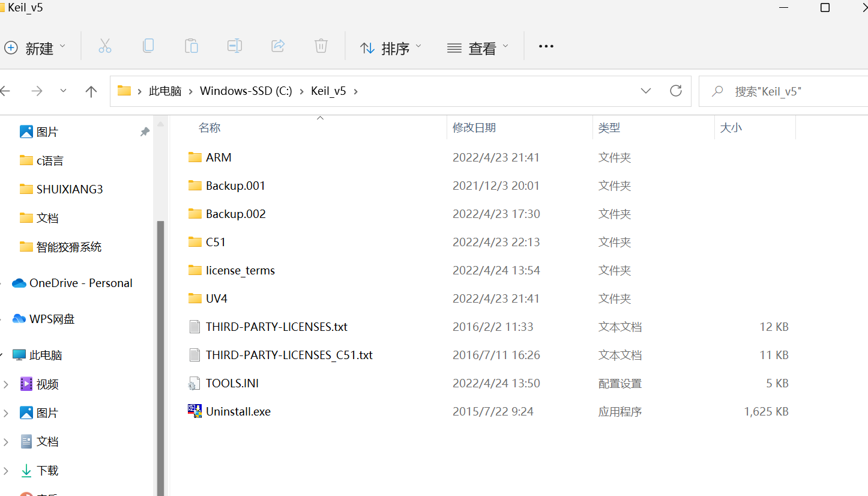Click the C51 folder icon

(194, 242)
